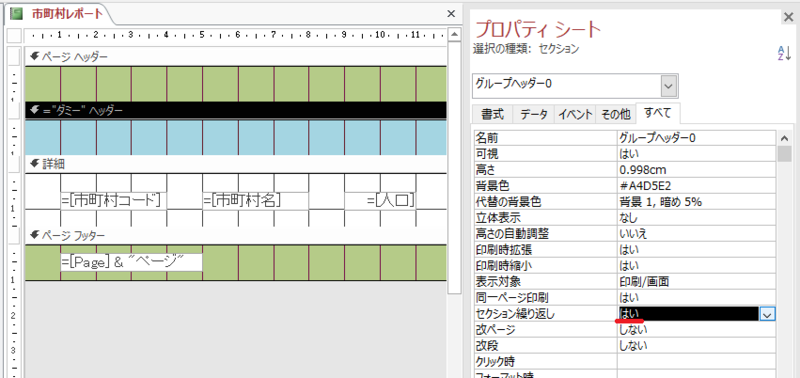The image size is (800, 378).
Task: Close the 市町村レポート document
Action: 451,14
